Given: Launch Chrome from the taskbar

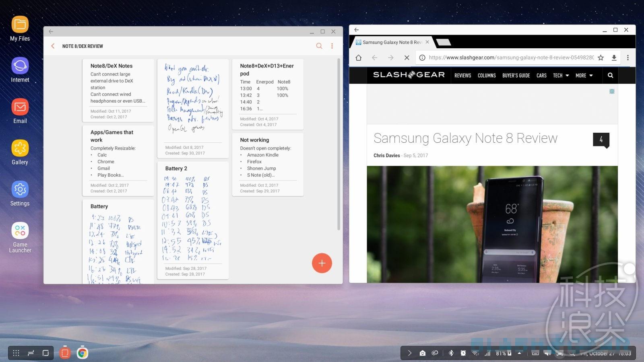Looking at the screenshot, I should pos(82,353).
